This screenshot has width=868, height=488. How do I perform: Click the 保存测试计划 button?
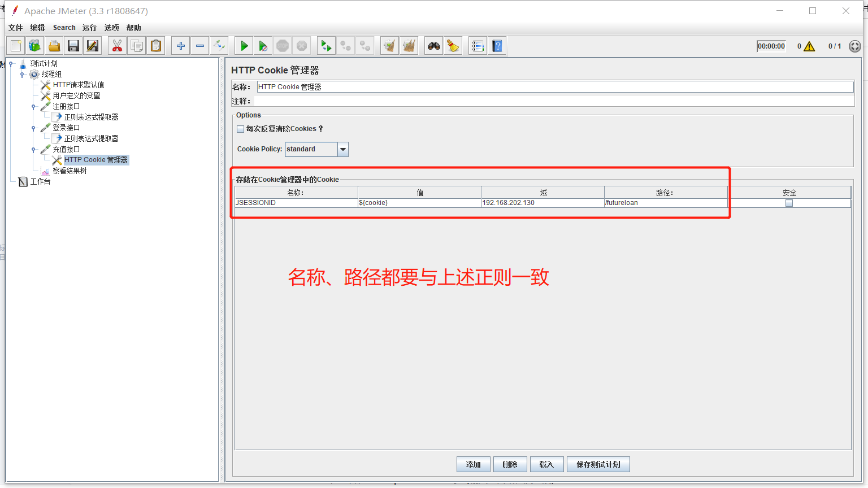coord(598,464)
